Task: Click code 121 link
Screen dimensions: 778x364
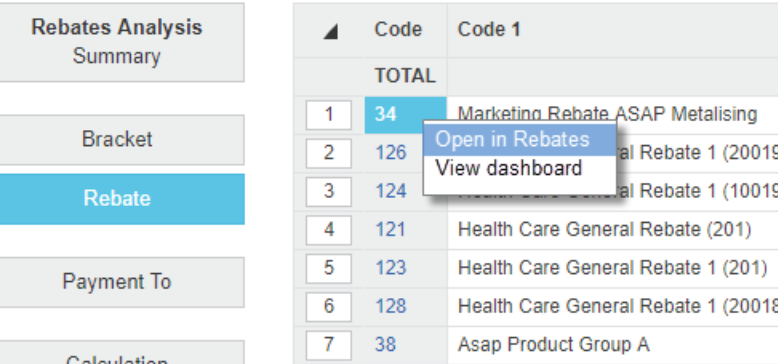Action: [x=390, y=230]
